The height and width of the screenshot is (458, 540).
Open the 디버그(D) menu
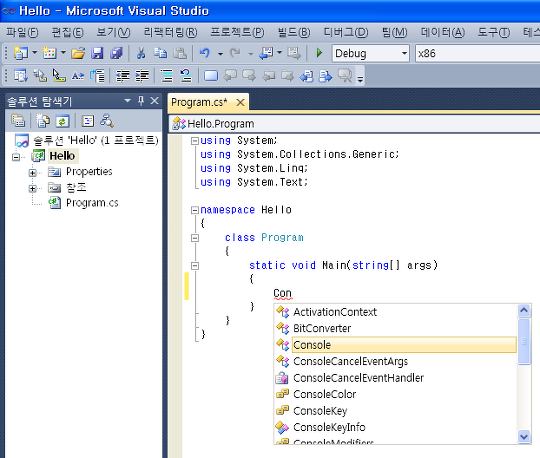[346, 32]
